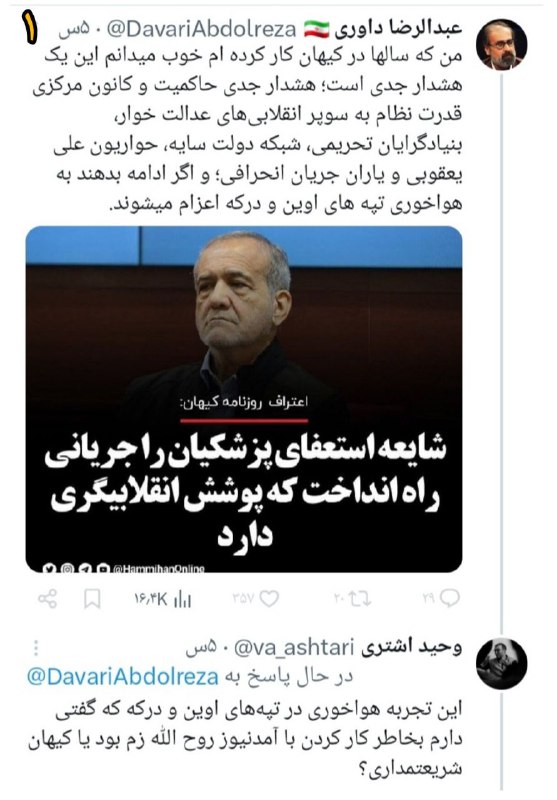The image size is (557, 800).
Task: Click the reply count ۲۹
Action: (429, 598)
